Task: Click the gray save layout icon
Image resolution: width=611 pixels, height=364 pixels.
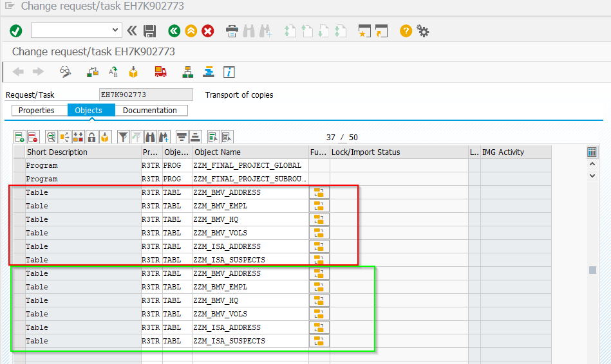Action: click(227, 137)
